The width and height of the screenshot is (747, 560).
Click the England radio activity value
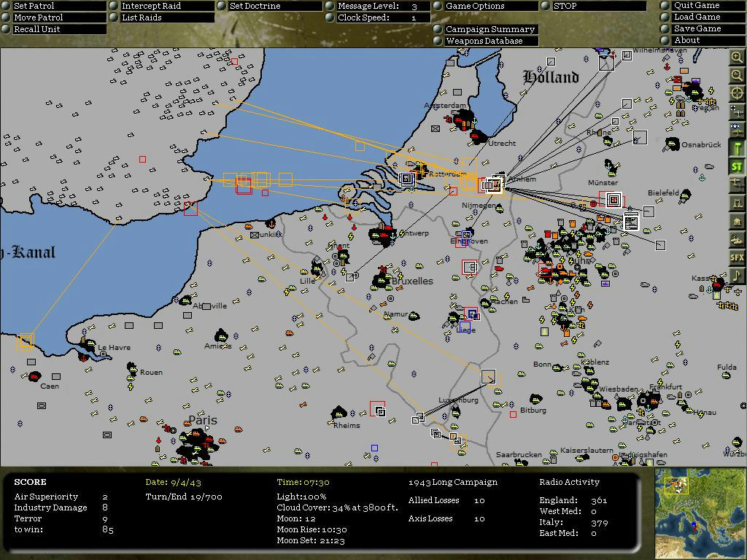click(600, 500)
